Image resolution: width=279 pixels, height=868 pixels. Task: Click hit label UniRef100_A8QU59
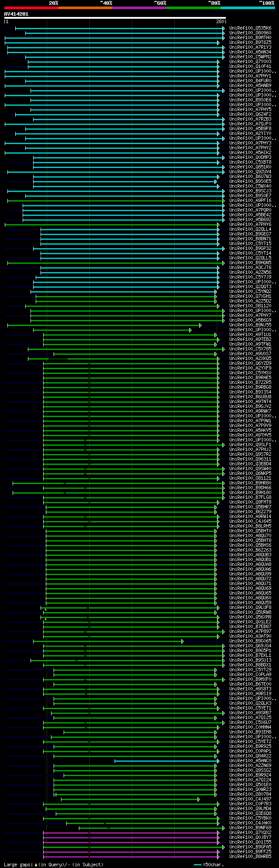(250, 603)
